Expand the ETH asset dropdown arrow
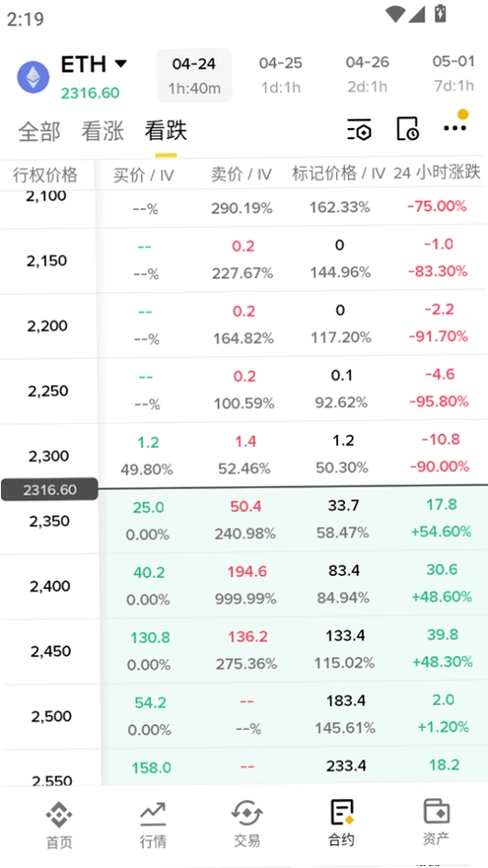488x868 pixels. (121, 65)
